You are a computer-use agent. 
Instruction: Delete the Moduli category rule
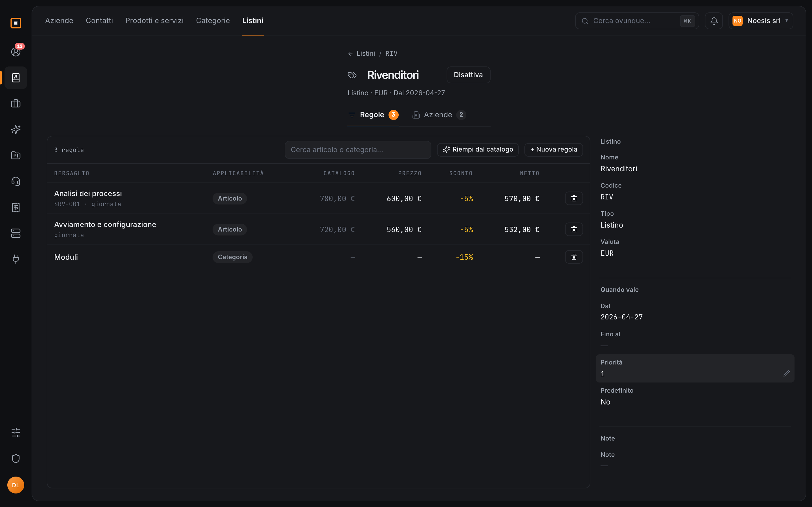(574, 257)
